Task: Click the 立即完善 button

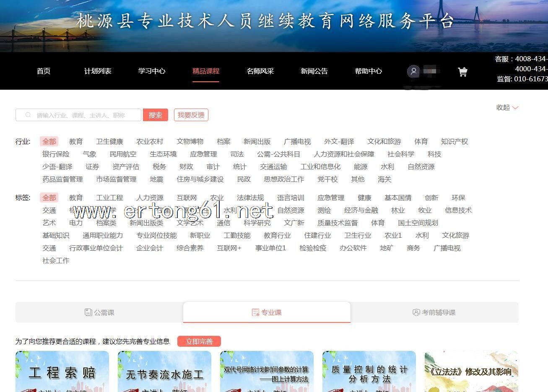Action: click(199, 341)
